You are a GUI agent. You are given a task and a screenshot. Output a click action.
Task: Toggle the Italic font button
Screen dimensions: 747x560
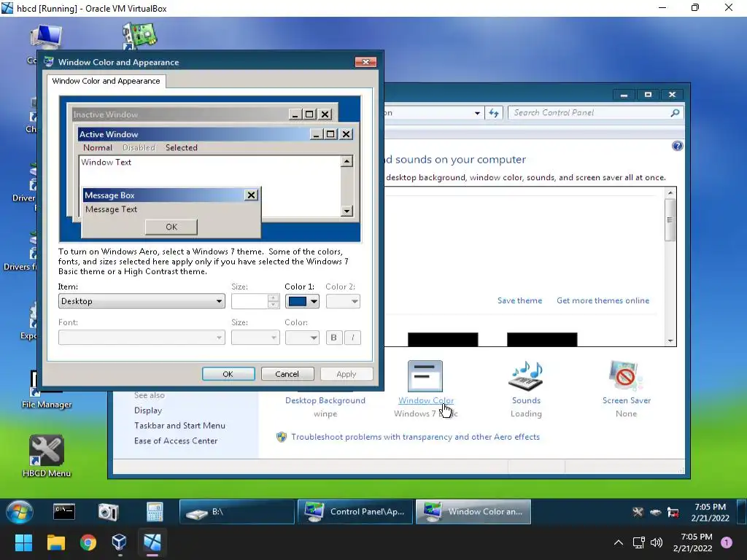click(x=352, y=338)
